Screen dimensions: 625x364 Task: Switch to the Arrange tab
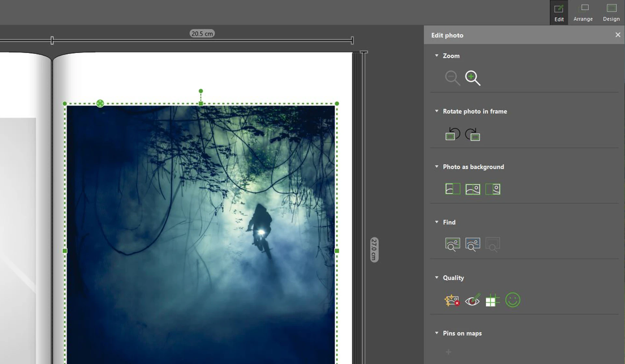583,12
